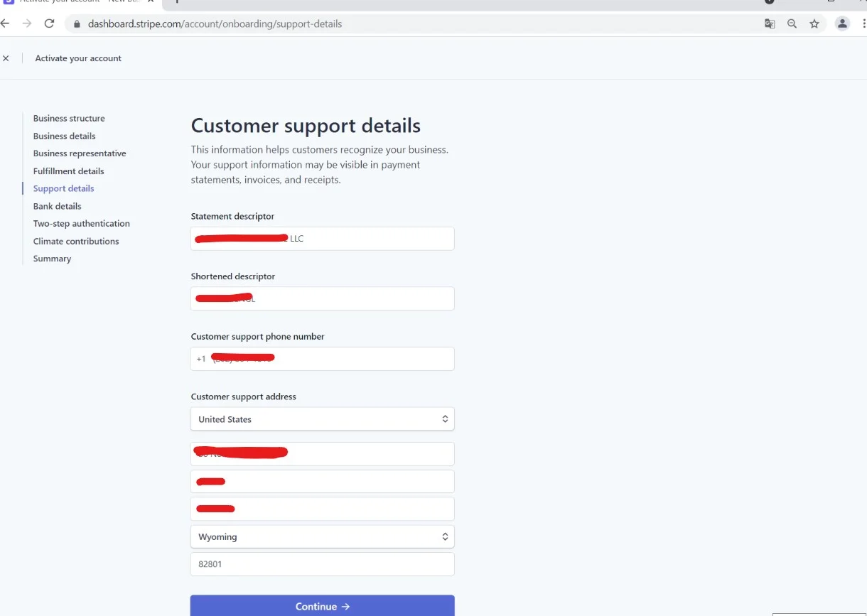Navigate to Climate contributions step
Viewport: 867px width, 616px height.
coord(76,242)
